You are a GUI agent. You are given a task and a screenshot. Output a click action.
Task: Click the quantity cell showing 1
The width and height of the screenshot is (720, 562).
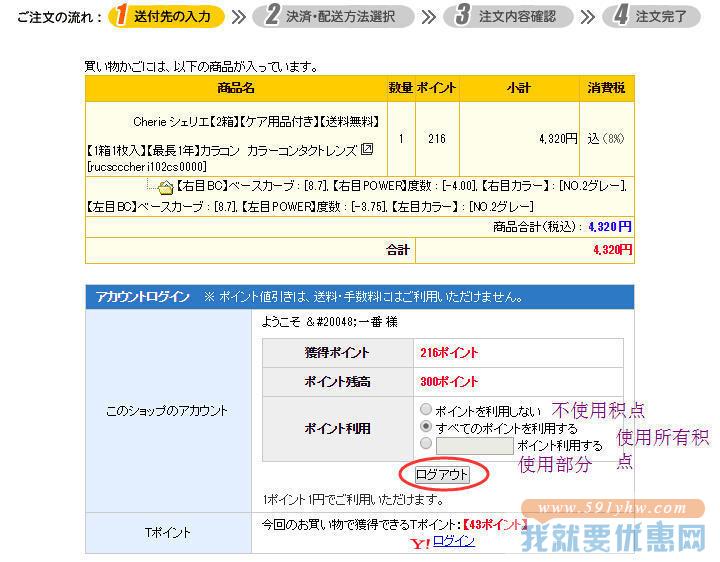[401, 139]
